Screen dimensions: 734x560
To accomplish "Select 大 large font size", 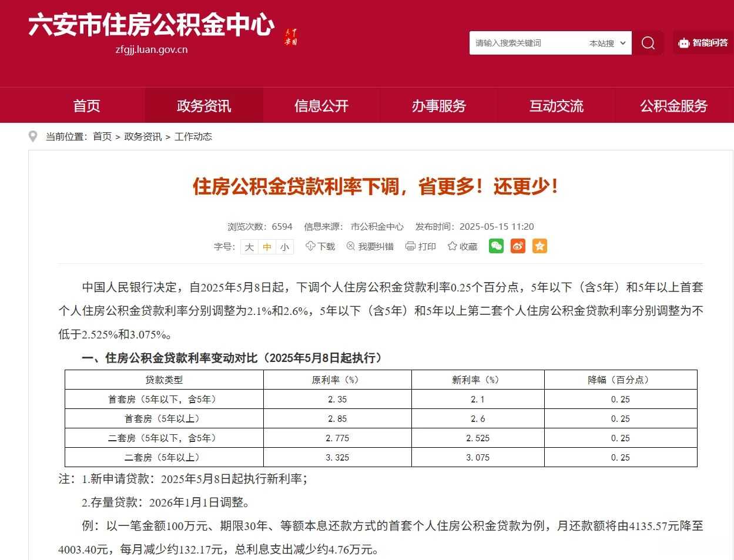I will coord(249,247).
